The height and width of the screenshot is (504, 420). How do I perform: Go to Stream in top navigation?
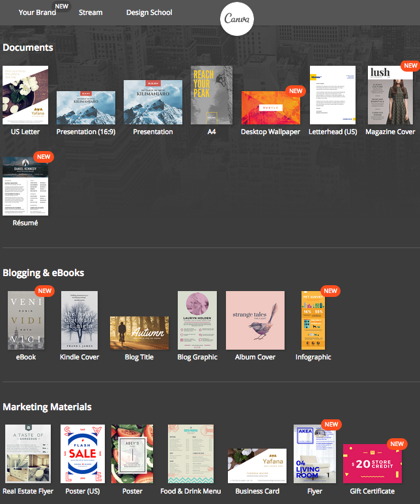[x=91, y=12]
